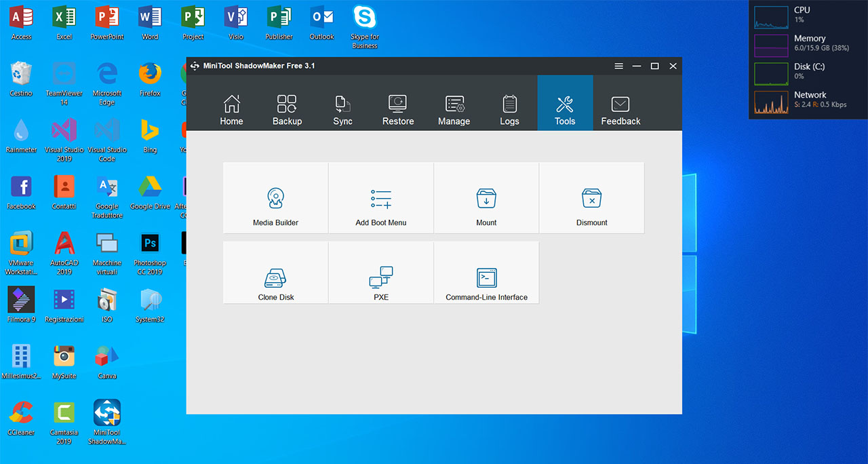Image resolution: width=868 pixels, height=464 pixels.
Task: Open the Mount image tool
Action: pos(486,198)
